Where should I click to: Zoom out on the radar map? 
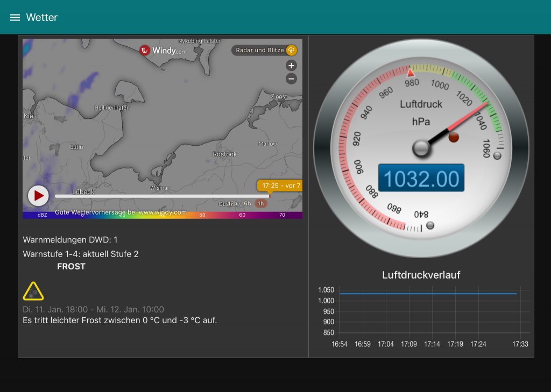coord(291,79)
